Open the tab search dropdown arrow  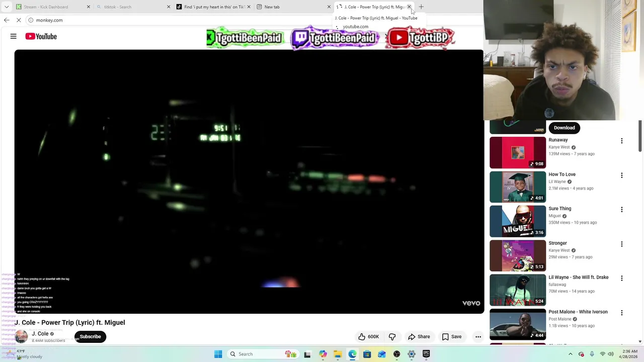point(7,7)
